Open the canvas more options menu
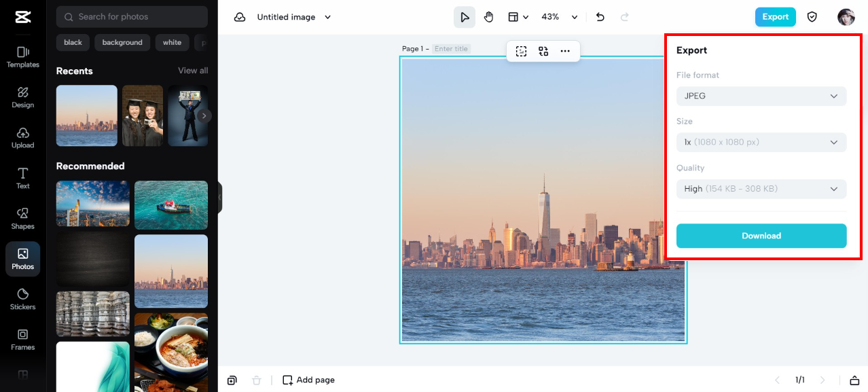Screen dimensions: 868x392 click(x=565, y=51)
